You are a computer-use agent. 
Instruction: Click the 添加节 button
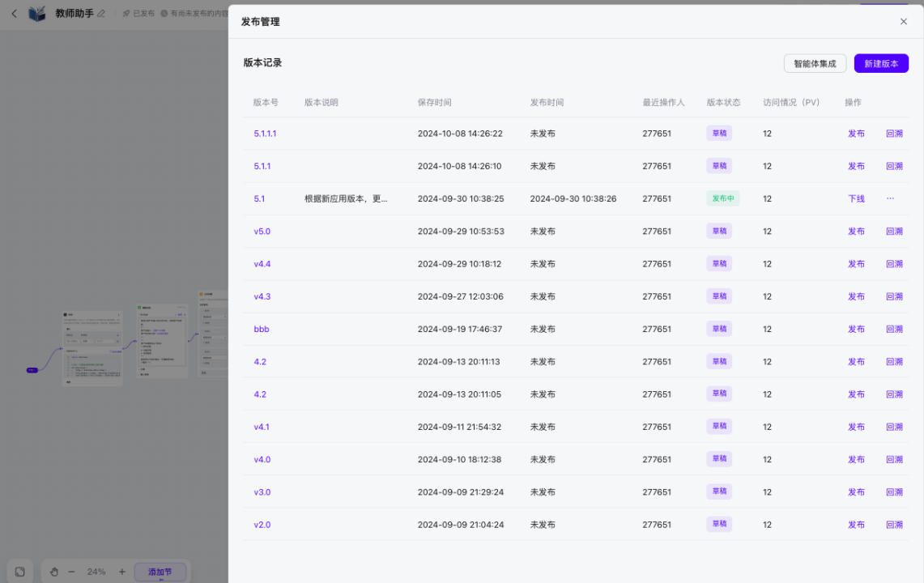(x=160, y=572)
